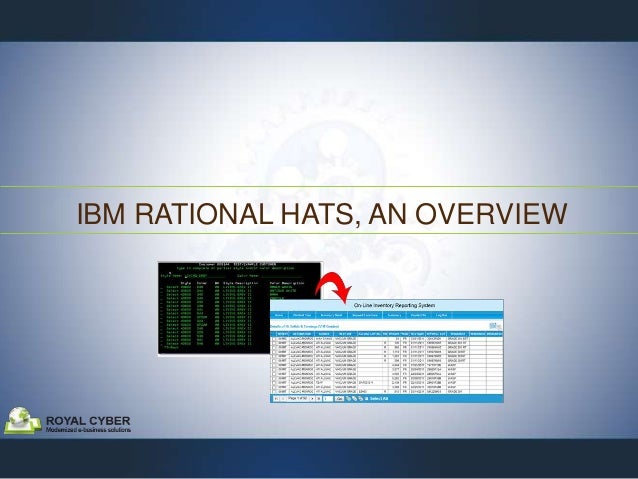The width and height of the screenshot is (638, 479).
Task: Click the Royal Cyber company name text
Action: (x=88, y=420)
